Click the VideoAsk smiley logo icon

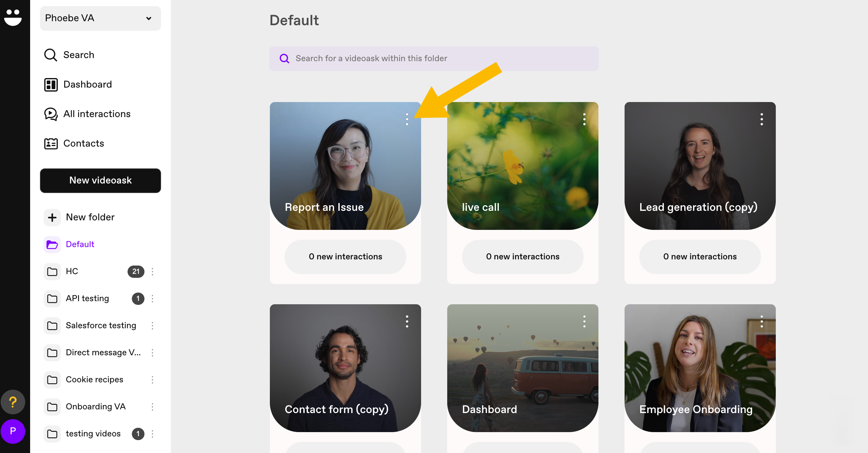tap(13, 17)
